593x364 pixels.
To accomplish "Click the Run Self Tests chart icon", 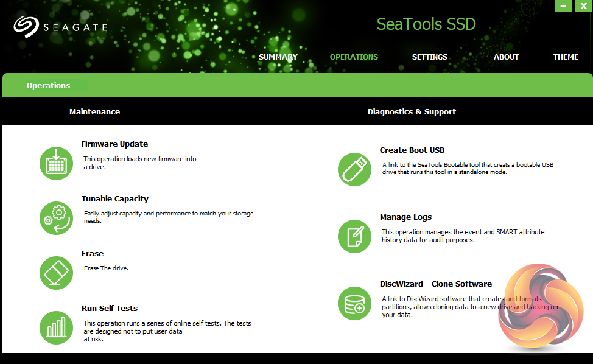I will click(x=57, y=327).
